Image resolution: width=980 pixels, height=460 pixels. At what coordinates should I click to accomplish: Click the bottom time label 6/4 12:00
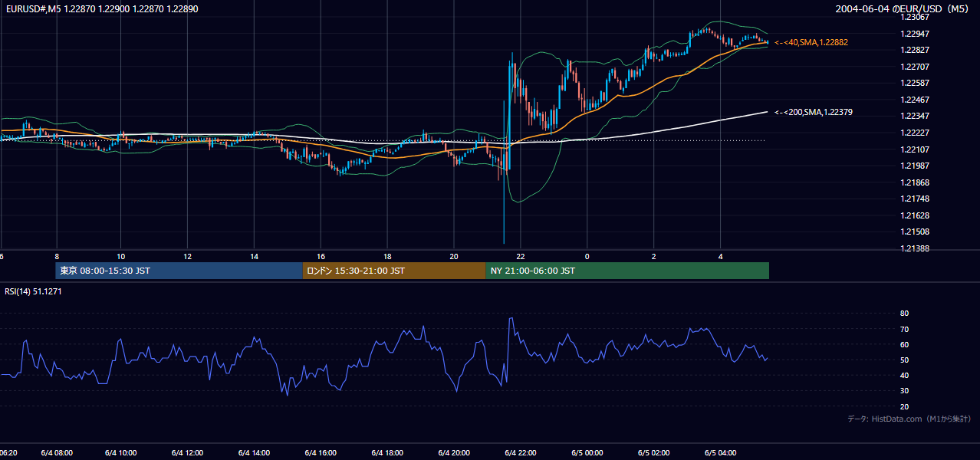click(x=187, y=453)
